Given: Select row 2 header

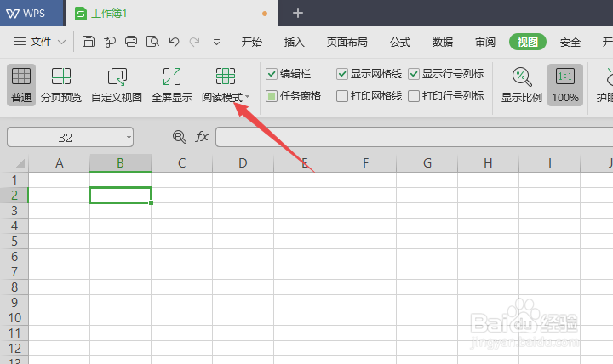Looking at the screenshot, I should click(x=14, y=196).
